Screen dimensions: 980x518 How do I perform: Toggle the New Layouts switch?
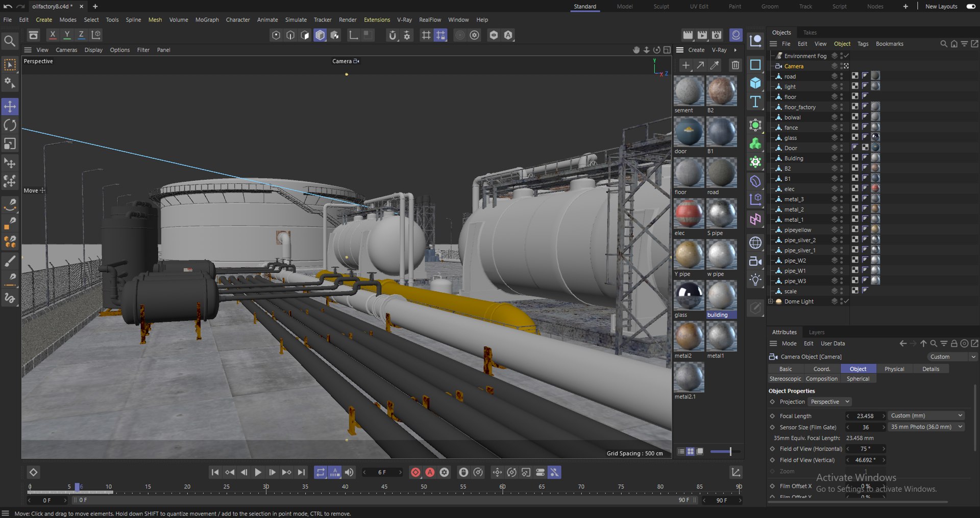(x=971, y=7)
